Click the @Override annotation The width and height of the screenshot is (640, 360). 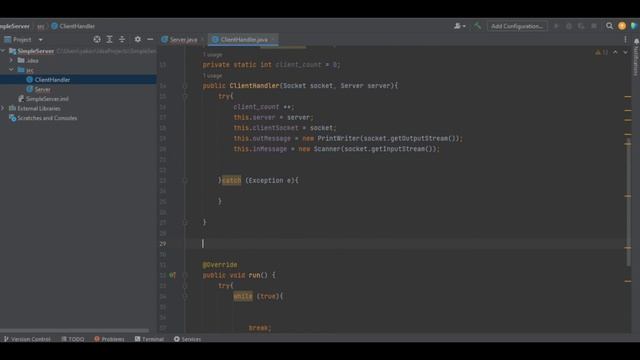[220, 265]
